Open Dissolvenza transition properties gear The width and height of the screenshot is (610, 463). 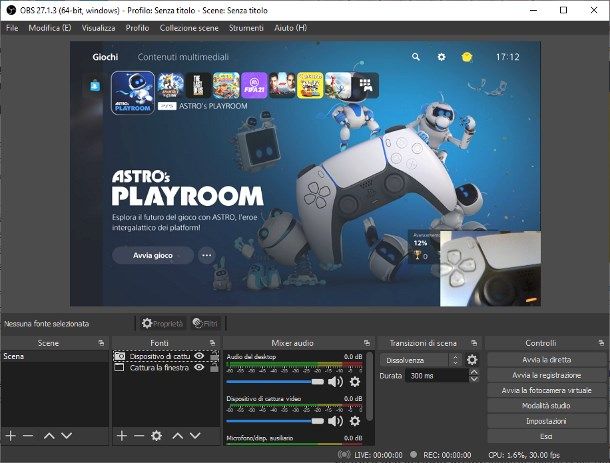point(472,360)
